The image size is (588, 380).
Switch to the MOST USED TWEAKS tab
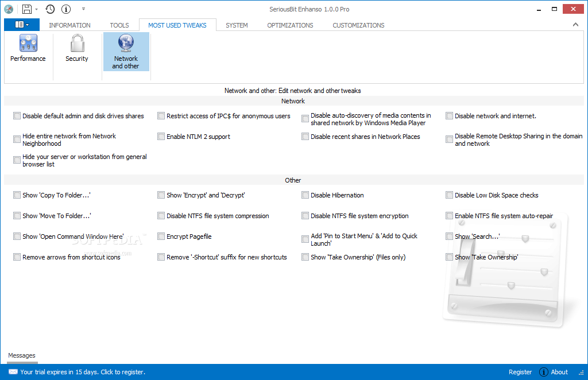tap(177, 25)
